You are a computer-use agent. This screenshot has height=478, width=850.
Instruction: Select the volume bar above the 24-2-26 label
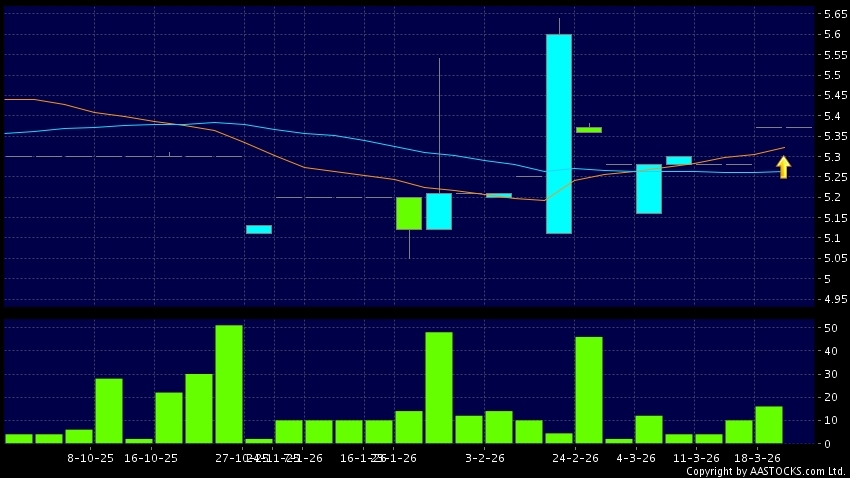589,389
